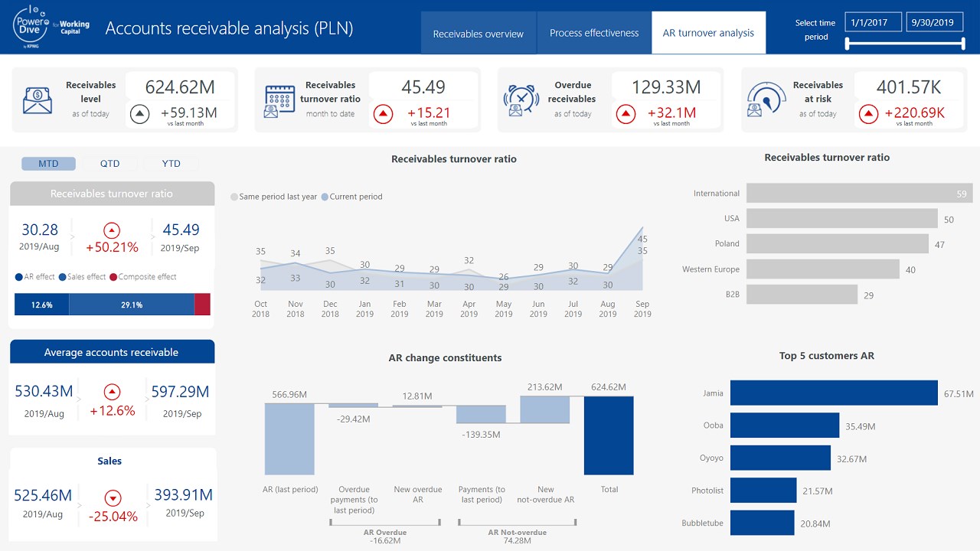Click the New not-overdue AR waterfall bar
This screenshot has width=980, height=551.
click(545, 409)
